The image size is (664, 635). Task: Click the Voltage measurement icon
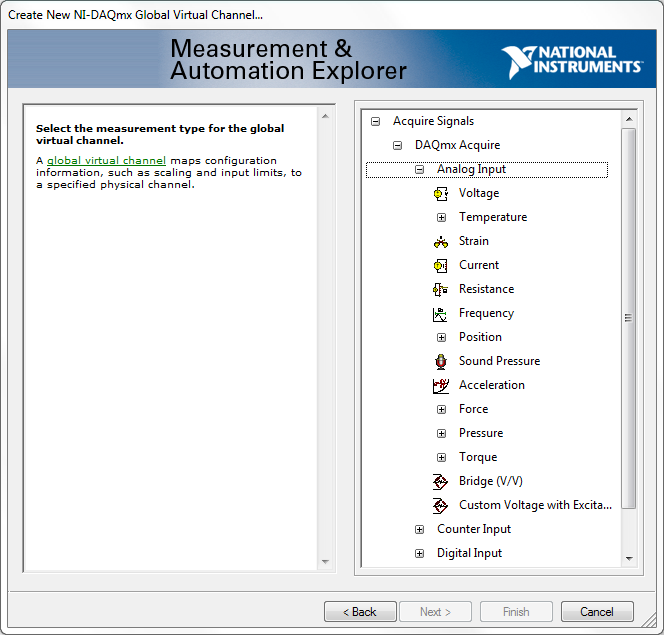pyautogui.click(x=441, y=193)
